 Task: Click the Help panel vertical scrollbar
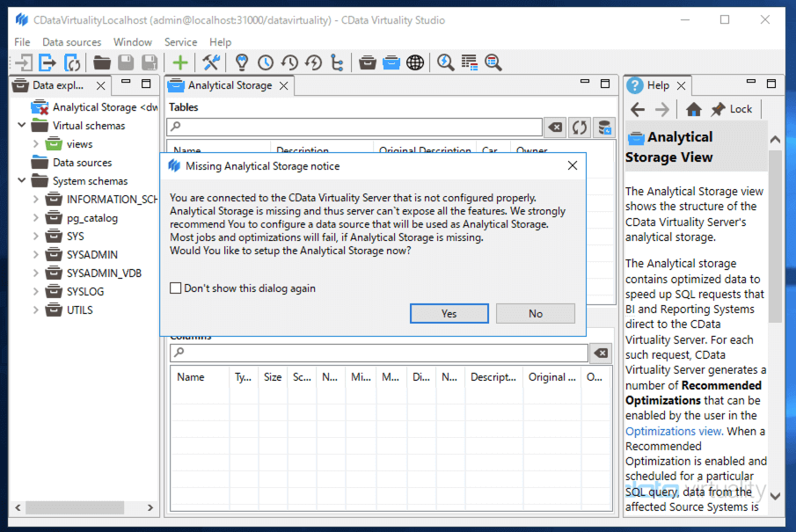(774, 237)
